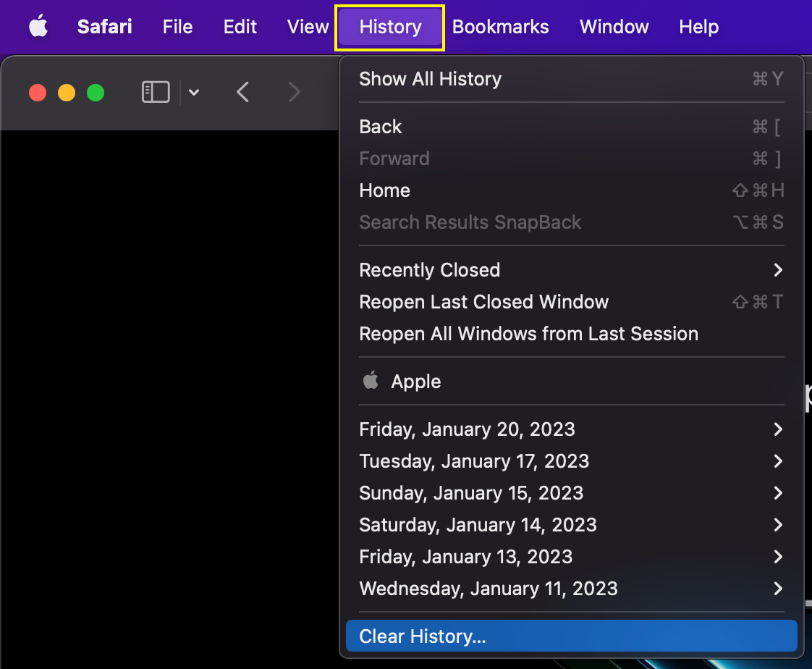Image resolution: width=812 pixels, height=669 pixels.
Task: Close the open History menu
Action: point(390,27)
